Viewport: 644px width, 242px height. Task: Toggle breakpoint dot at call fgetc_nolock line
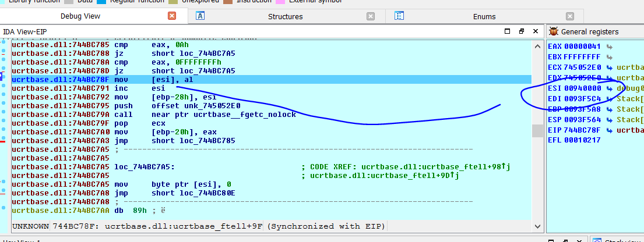pos(4,115)
